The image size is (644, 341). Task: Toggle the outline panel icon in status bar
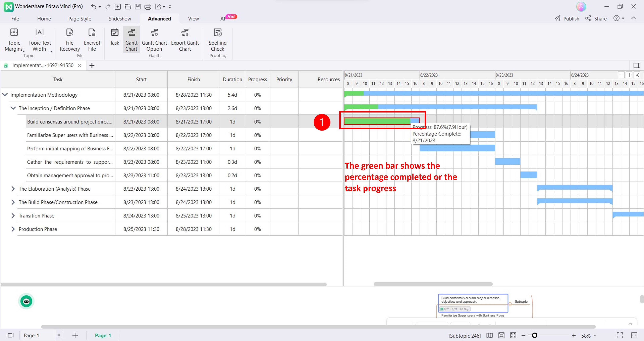coord(10,335)
